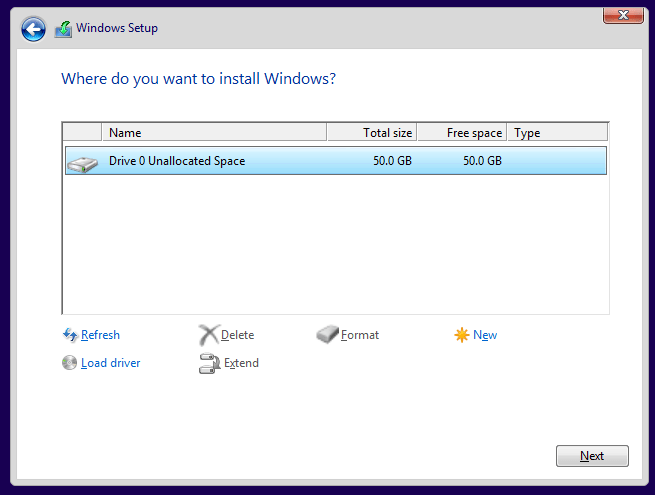Click the New starburst icon
The image size is (655, 495).
click(462, 335)
